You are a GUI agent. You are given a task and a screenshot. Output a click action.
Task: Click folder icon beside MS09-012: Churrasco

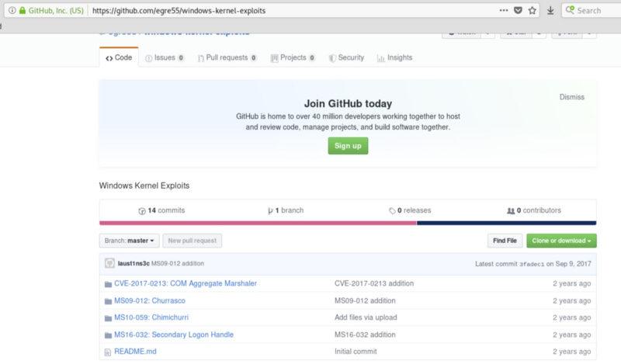(x=108, y=301)
